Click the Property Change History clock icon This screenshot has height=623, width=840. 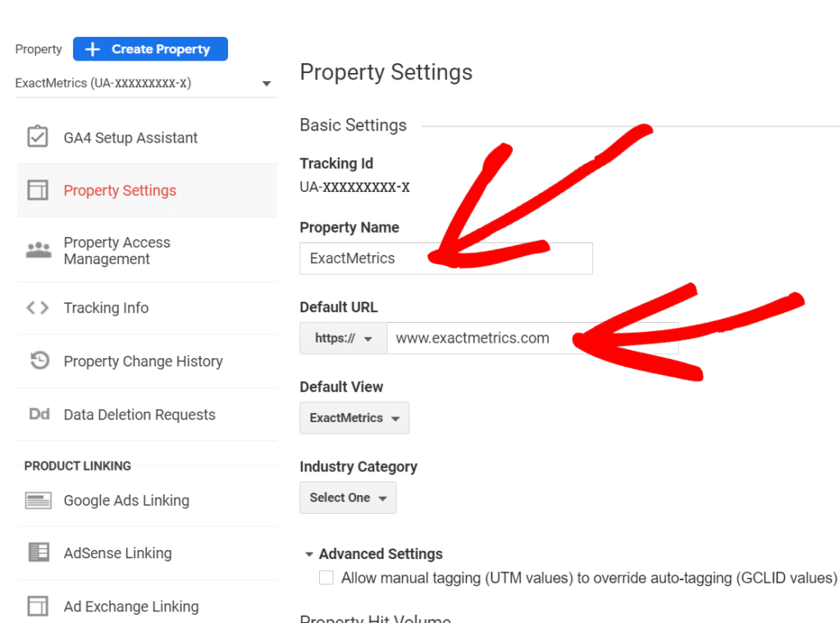pos(39,360)
